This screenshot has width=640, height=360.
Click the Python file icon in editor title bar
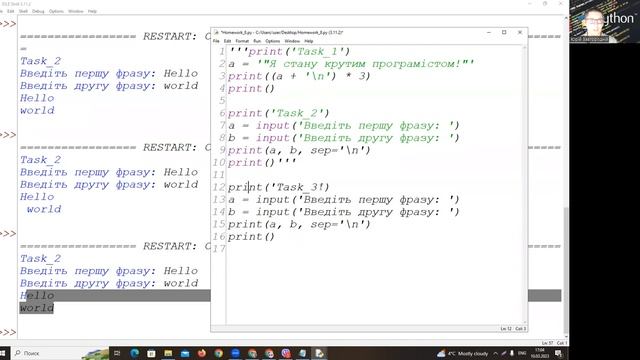click(216, 32)
